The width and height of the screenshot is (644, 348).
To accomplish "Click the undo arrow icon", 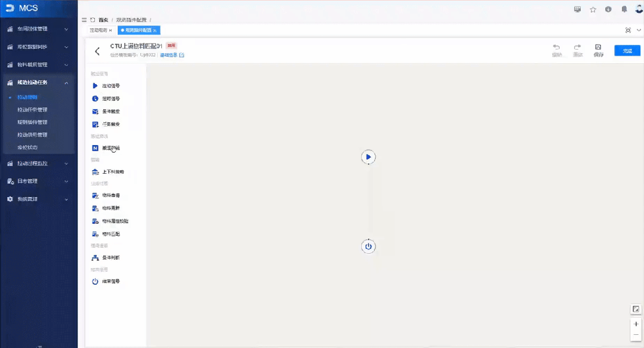I will [x=556, y=47].
